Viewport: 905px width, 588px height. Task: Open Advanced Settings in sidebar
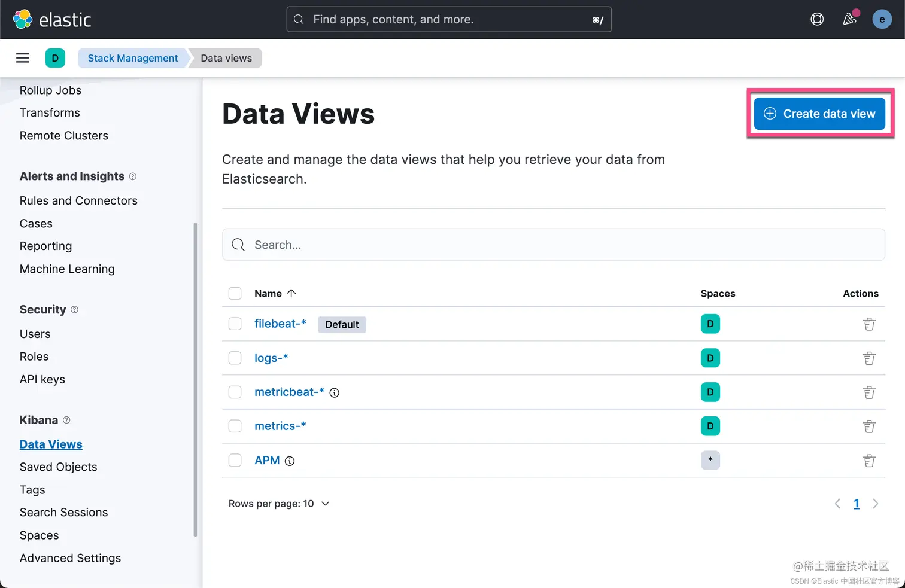pyautogui.click(x=70, y=558)
